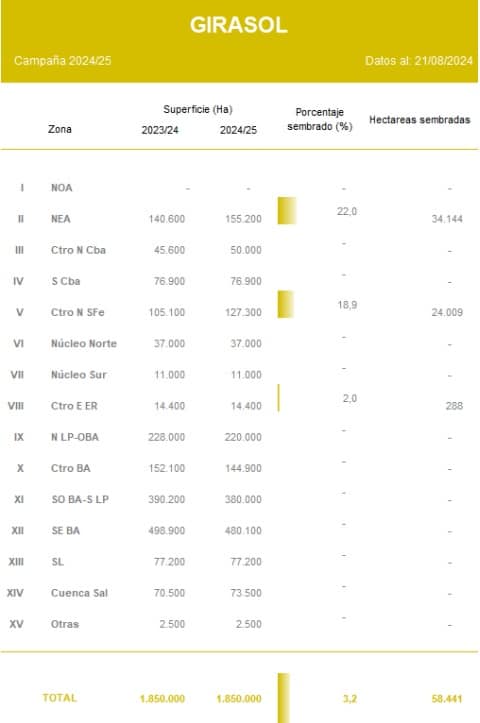Click the 58.441 total hectares value

[x=447, y=699]
